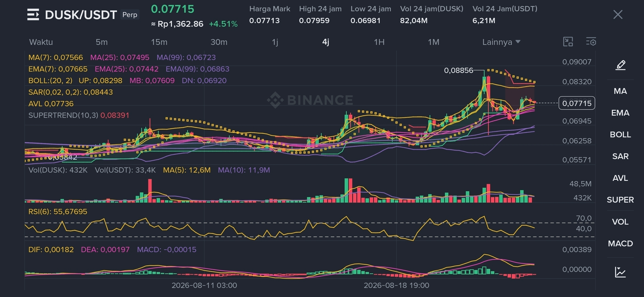Expand the Lainnya timeframe dropdown
The image size is (644, 297).
[501, 42]
